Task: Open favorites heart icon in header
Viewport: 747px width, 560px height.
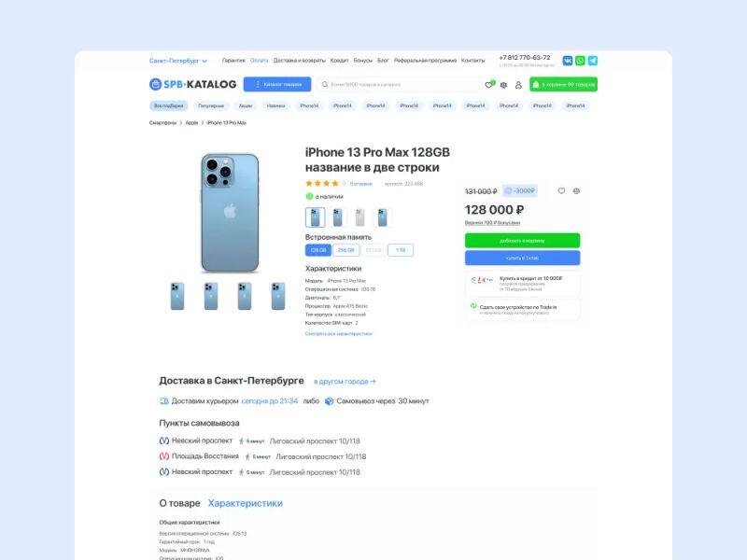Action: 488,85
